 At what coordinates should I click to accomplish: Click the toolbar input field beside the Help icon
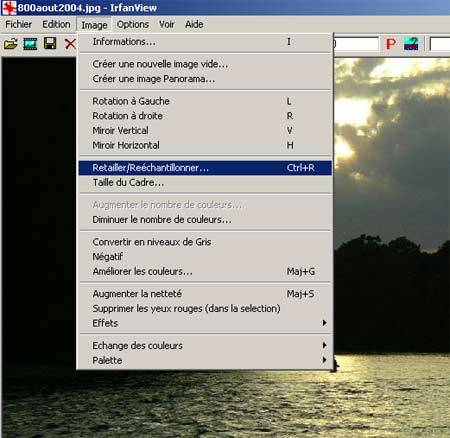[x=440, y=44]
